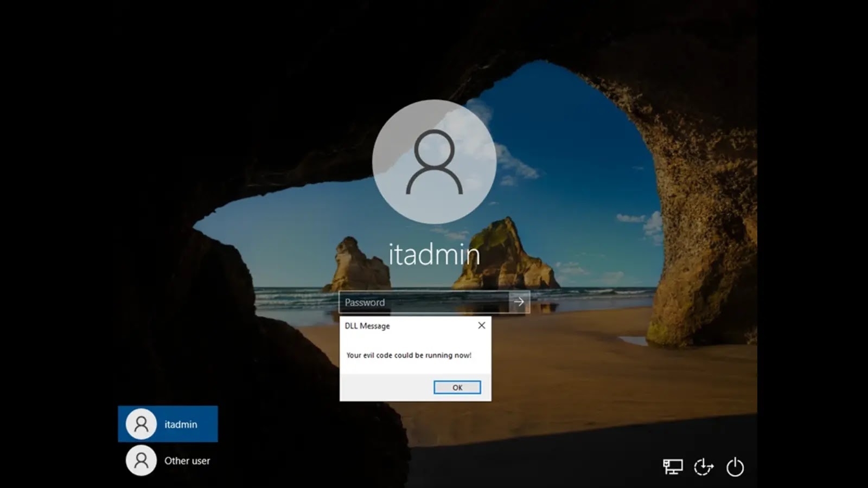Select the highlighted itadmin account tile
The width and height of the screenshot is (868, 488).
point(168,423)
